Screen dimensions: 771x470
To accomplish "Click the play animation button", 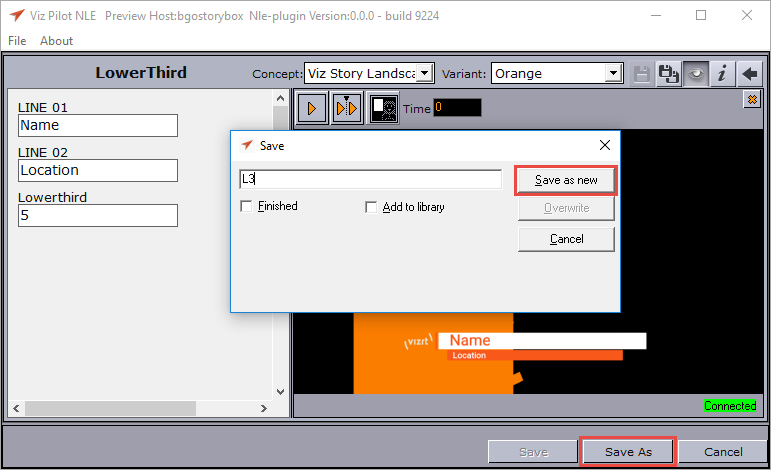I will [312, 108].
